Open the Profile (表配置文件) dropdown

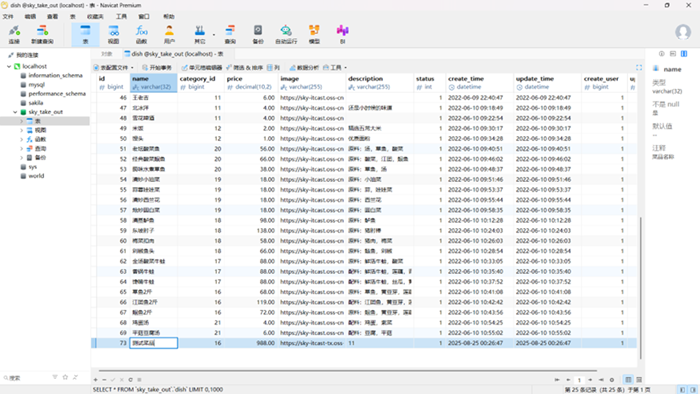[x=113, y=67]
